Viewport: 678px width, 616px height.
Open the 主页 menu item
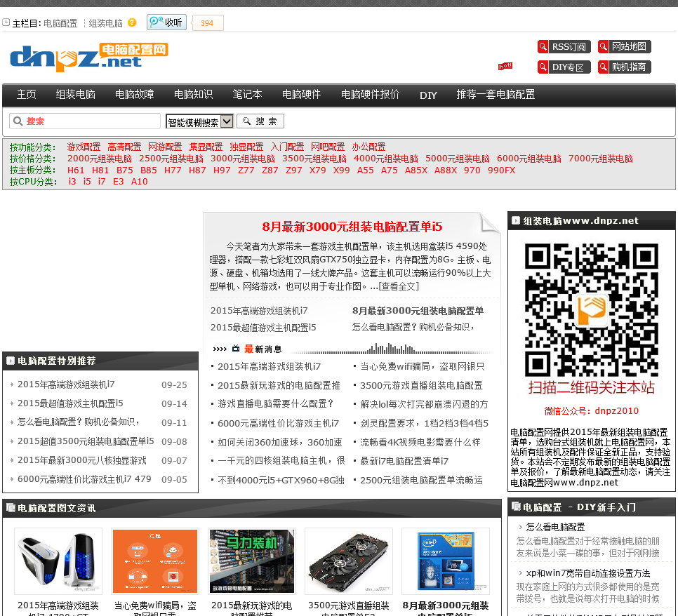27,94
